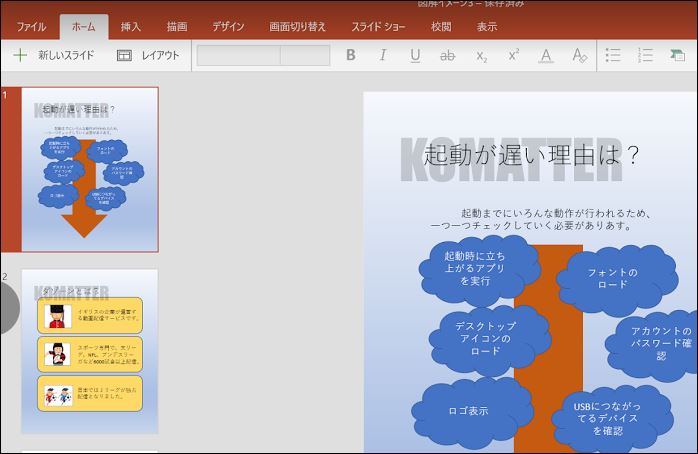This screenshot has height=454, width=698.
Task: Toggle strikethrough formatting
Action: point(447,56)
